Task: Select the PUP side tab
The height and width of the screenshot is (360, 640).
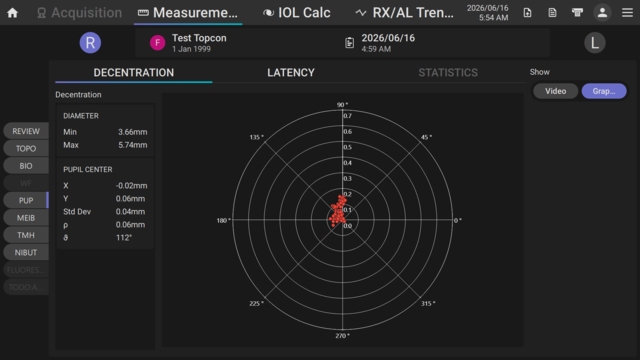Action: pos(26,200)
